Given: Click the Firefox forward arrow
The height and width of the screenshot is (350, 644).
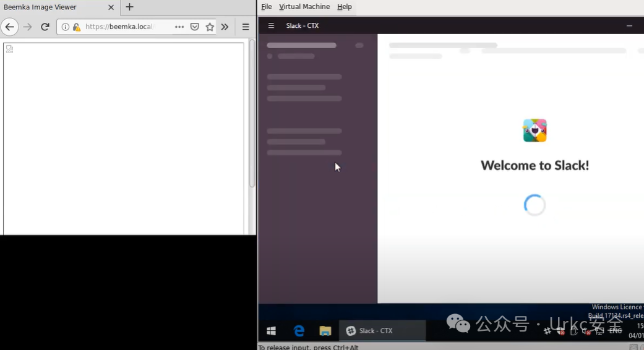Looking at the screenshot, I should coord(27,27).
